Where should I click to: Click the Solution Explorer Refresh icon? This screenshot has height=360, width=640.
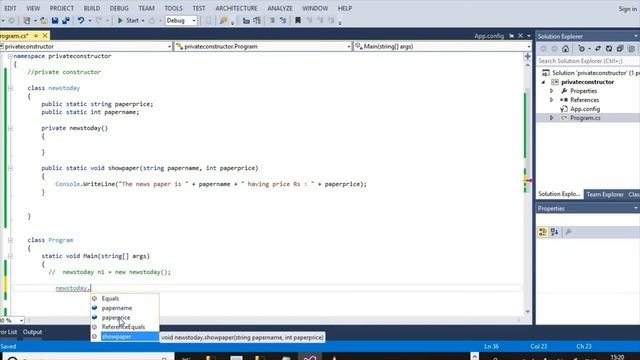coord(609,49)
